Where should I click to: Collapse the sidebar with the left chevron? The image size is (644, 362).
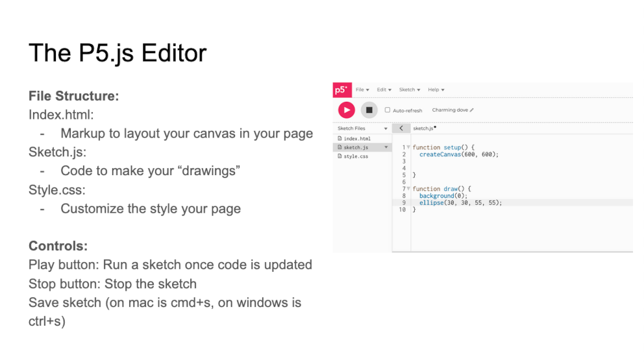coord(402,128)
